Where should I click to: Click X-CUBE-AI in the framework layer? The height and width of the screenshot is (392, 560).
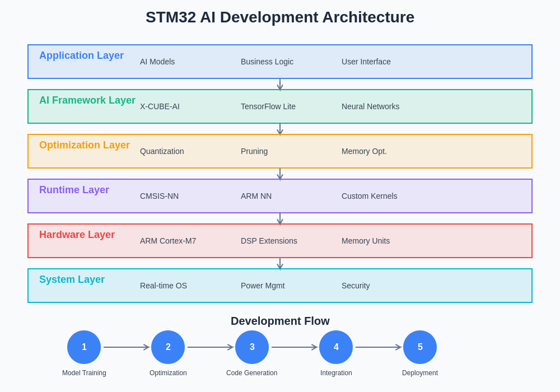(160, 106)
